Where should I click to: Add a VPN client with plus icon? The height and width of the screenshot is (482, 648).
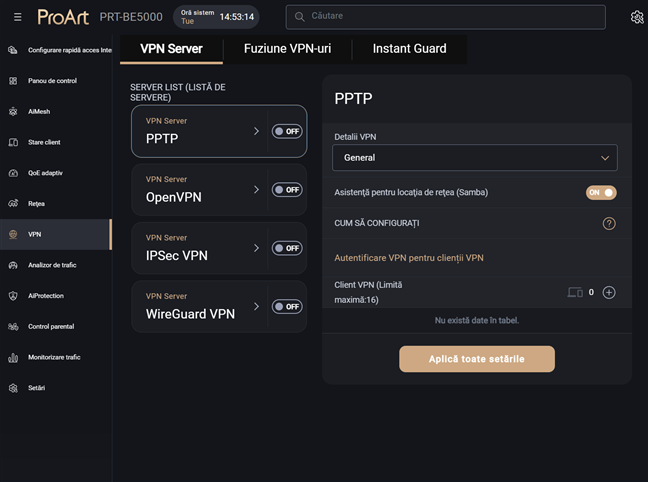609,292
